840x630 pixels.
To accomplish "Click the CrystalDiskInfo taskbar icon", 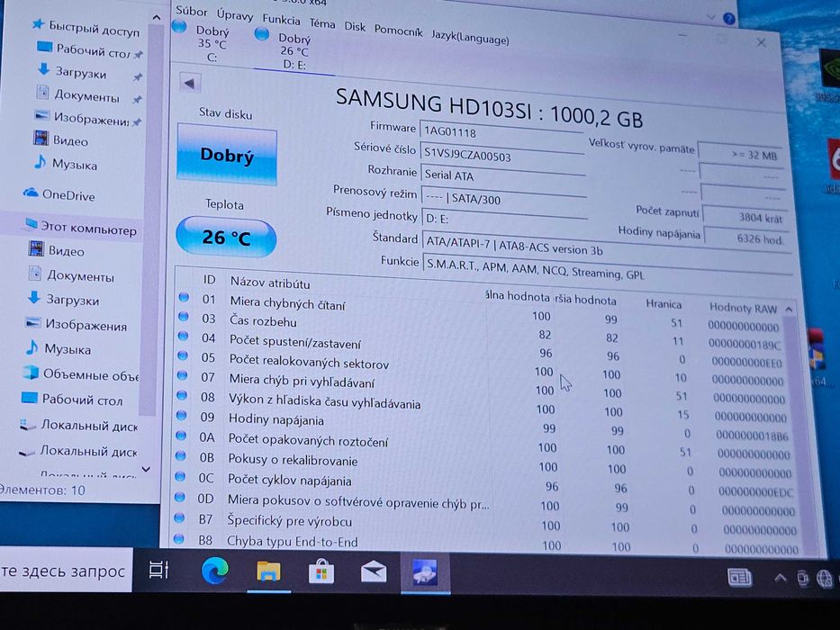I will click(425, 572).
